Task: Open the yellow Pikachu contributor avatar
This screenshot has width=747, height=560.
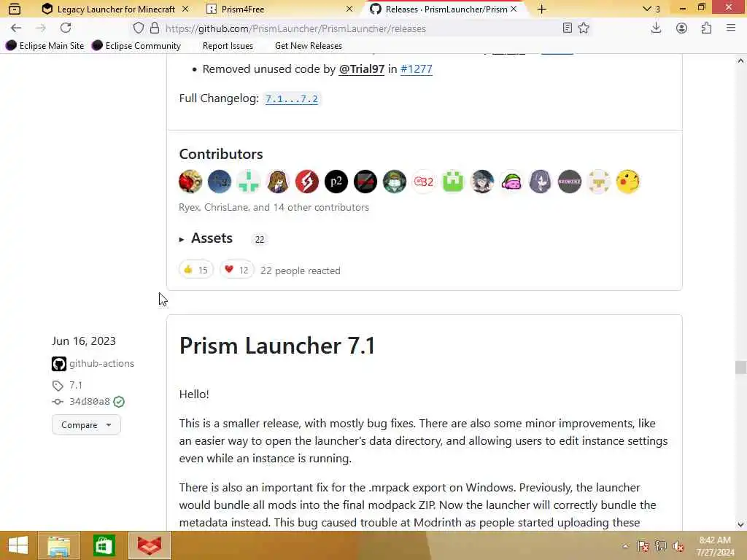Action: (628, 182)
